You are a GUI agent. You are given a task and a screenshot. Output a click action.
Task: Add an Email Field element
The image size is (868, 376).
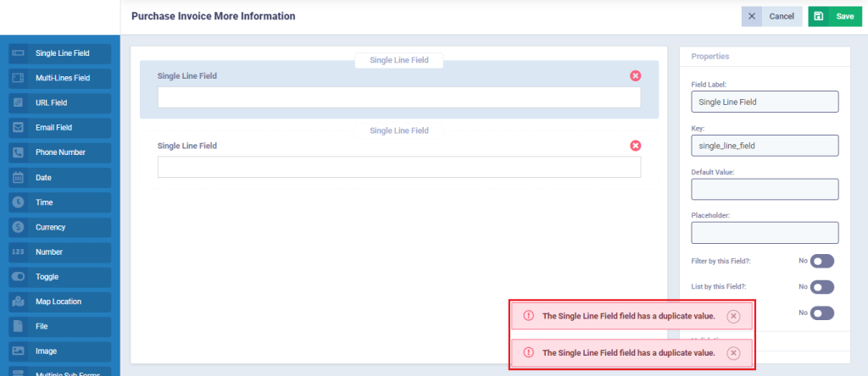pyautogui.click(x=60, y=128)
